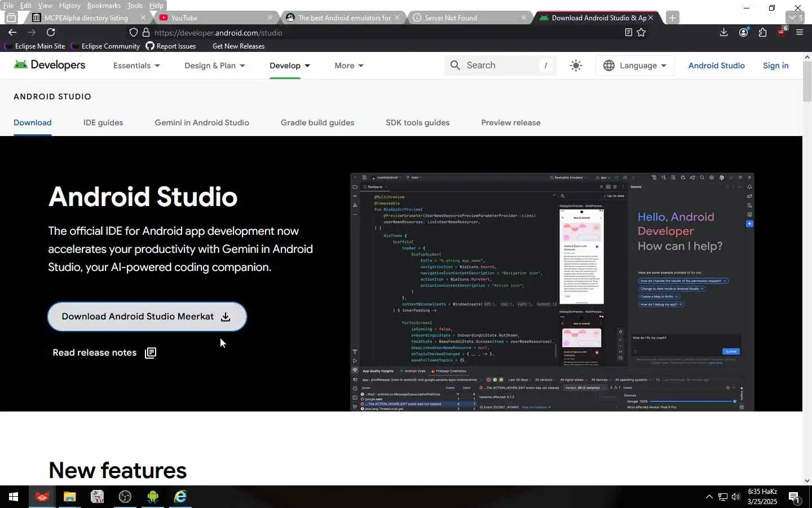Open Eclipse Main Site bookmark

pos(35,46)
